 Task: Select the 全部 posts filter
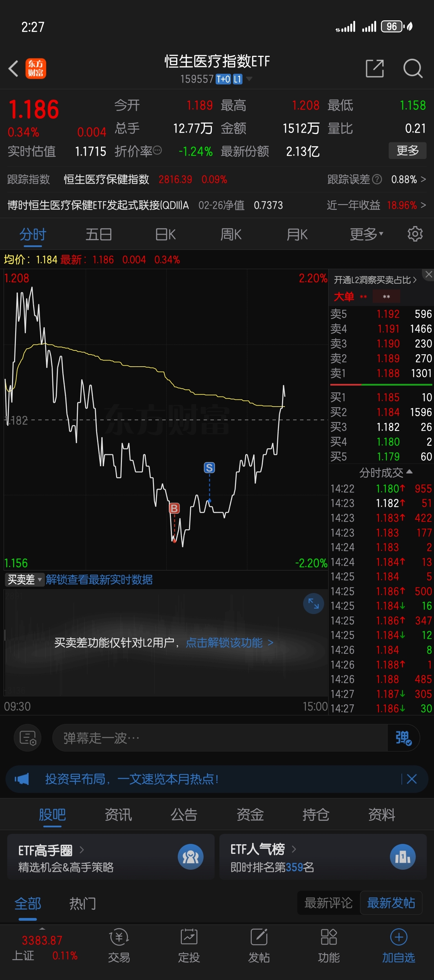coord(28,904)
